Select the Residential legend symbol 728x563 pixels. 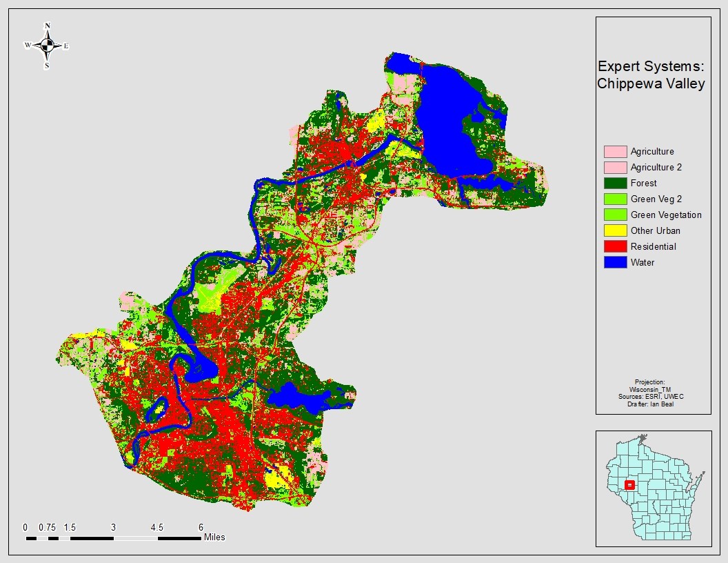click(614, 246)
